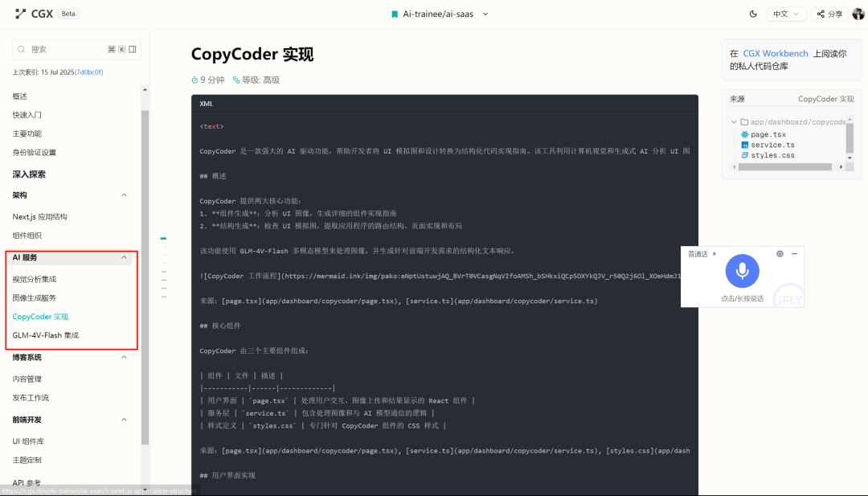Click source tree scroll-down arrow
This screenshot has width=868, height=496.
tap(850, 158)
